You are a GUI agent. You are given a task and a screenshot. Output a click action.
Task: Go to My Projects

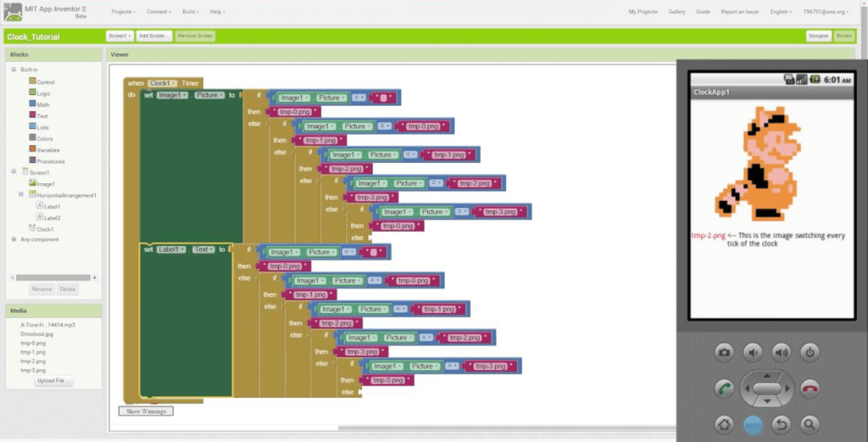click(643, 12)
